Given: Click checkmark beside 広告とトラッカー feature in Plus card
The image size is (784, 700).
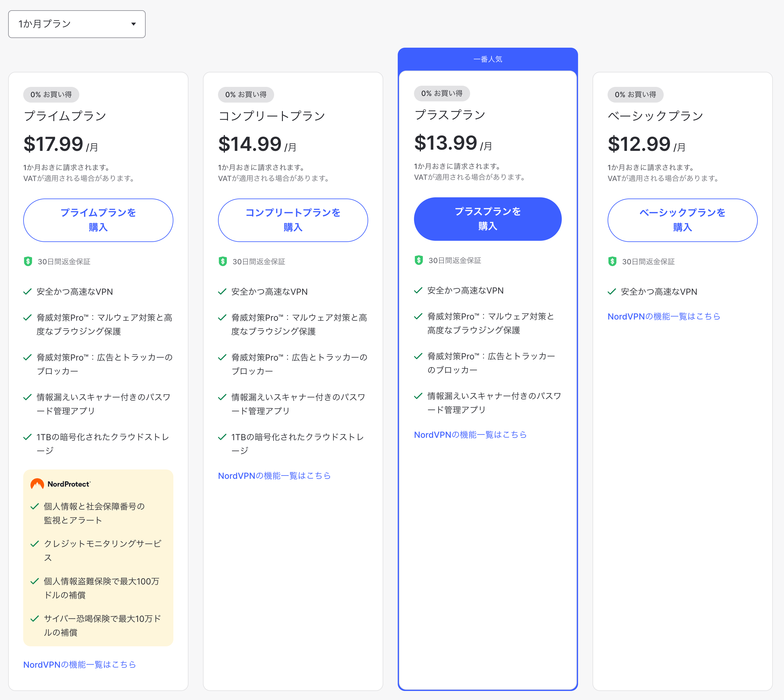Looking at the screenshot, I should coord(418,356).
